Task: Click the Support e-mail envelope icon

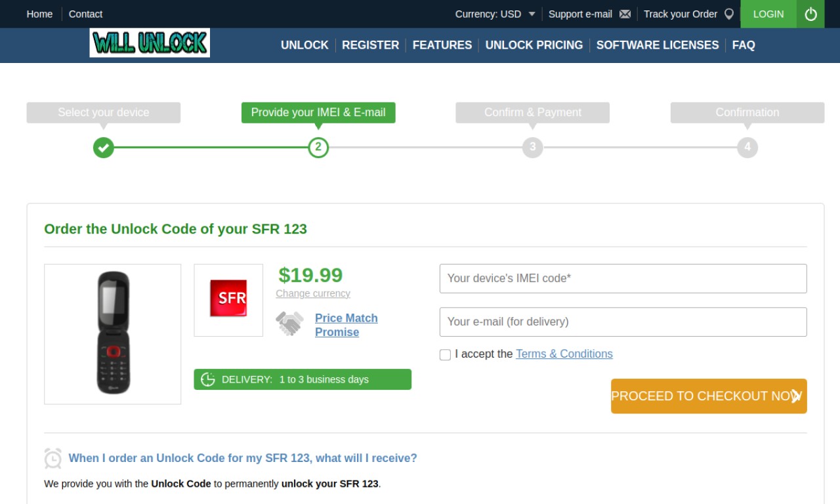Action: (625, 14)
